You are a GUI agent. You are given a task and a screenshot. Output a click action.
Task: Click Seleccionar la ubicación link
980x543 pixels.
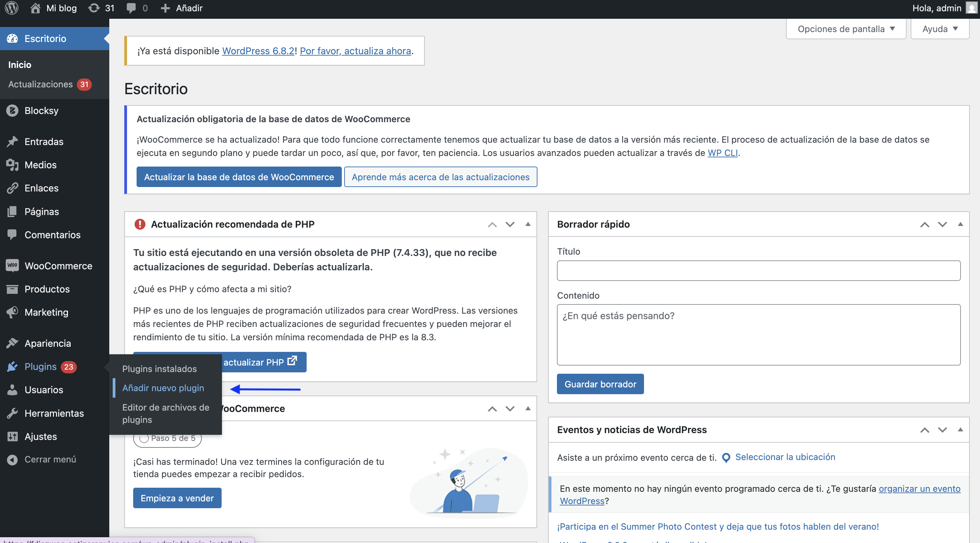point(785,457)
